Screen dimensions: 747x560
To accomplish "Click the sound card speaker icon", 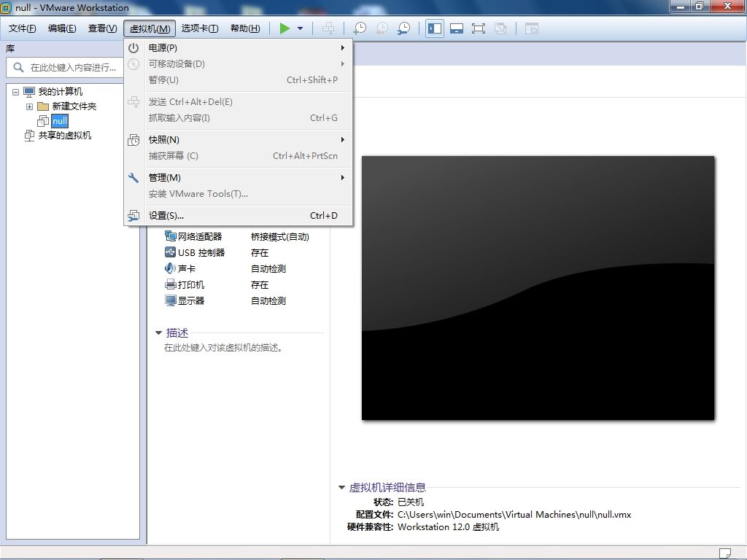I will coord(170,268).
